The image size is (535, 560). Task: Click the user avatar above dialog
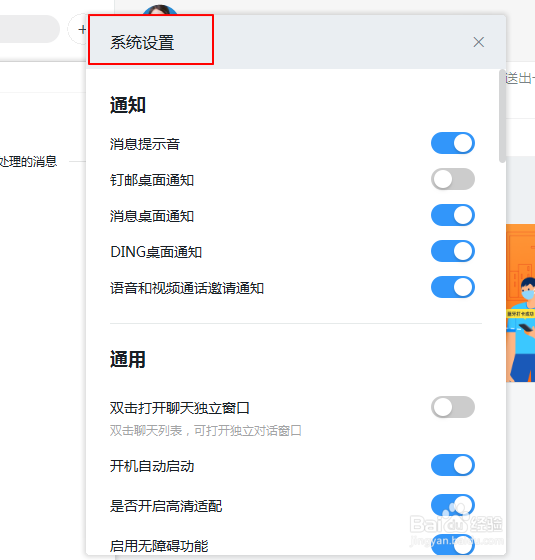point(160,10)
